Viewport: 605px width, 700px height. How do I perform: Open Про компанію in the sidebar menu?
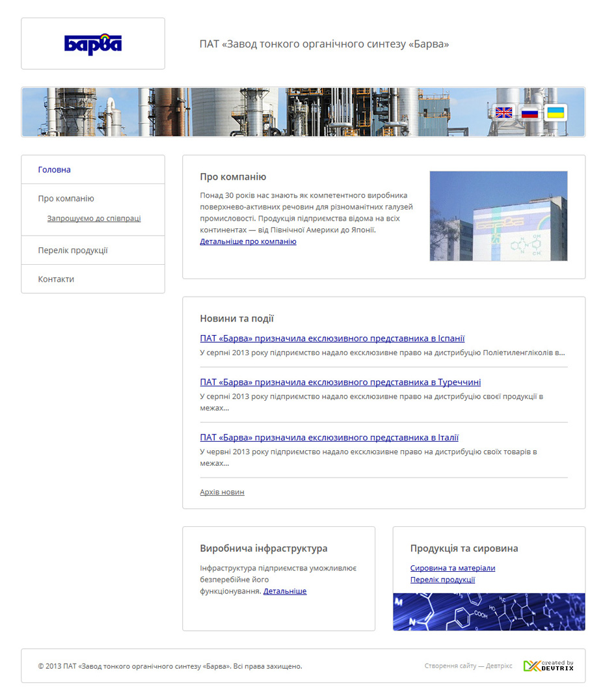pos(66,198)
